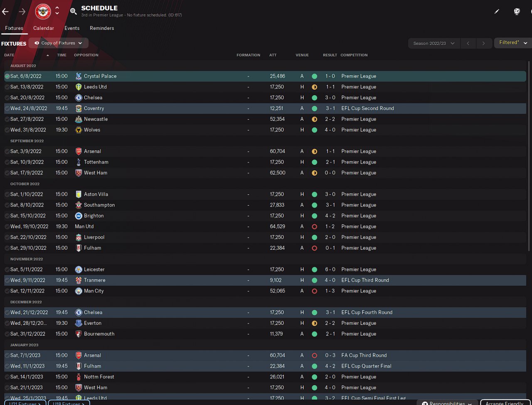Click the FA Cup Third Round competition text
The width and height of the screenshot is (532, 405).
364,356
